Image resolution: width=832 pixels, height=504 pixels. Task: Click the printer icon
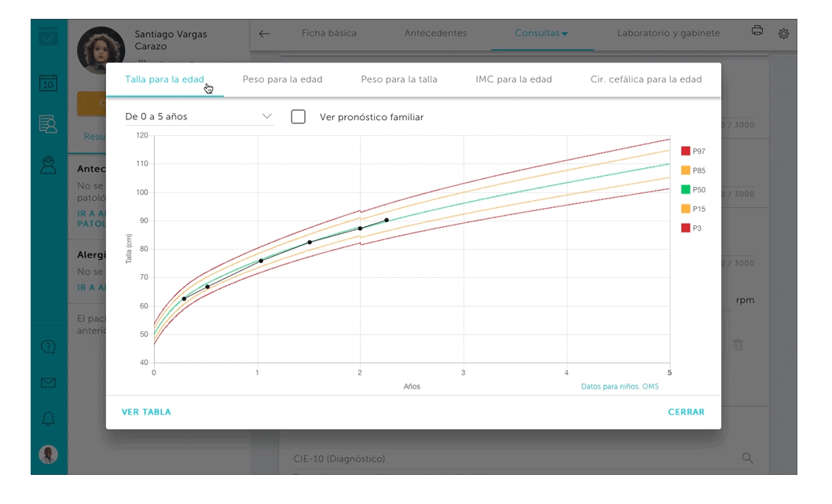[757, 31]
